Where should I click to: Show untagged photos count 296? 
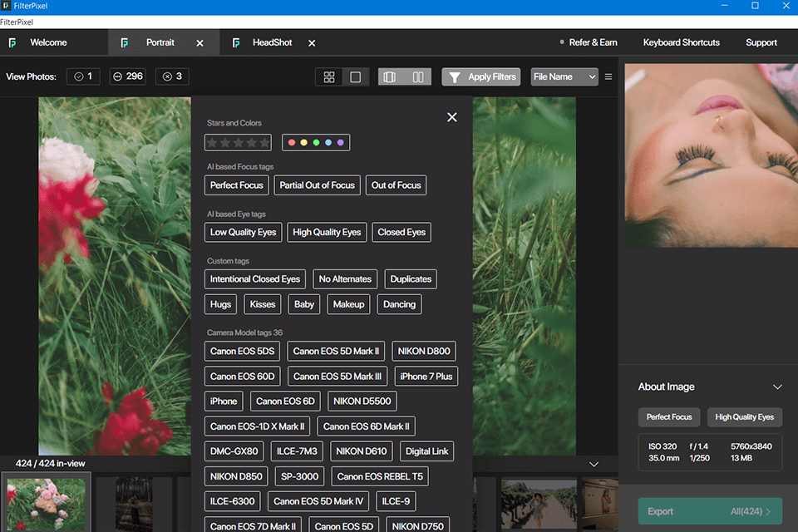128,76
